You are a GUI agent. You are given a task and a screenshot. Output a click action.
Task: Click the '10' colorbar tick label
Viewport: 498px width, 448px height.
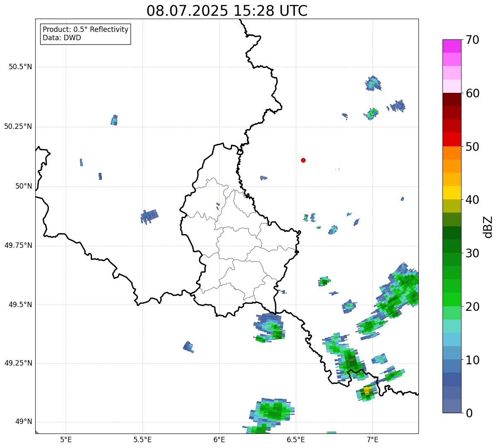(472, 360)
